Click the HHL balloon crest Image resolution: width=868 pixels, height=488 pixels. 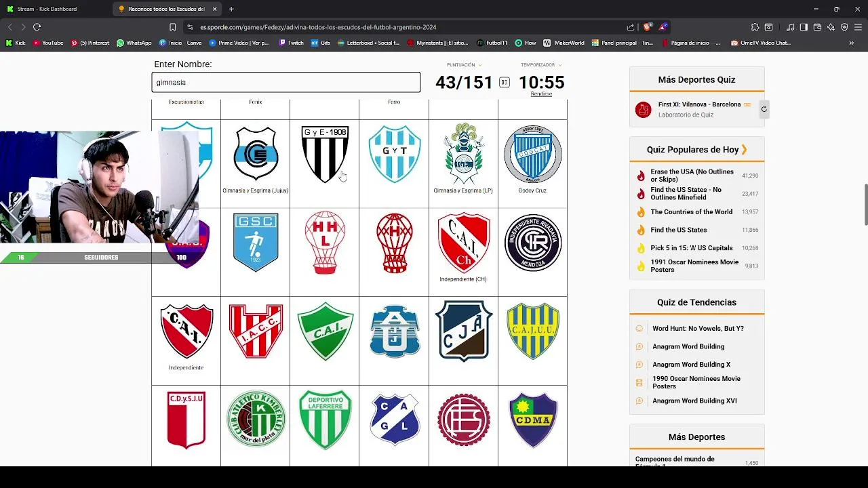coord(325,243)
